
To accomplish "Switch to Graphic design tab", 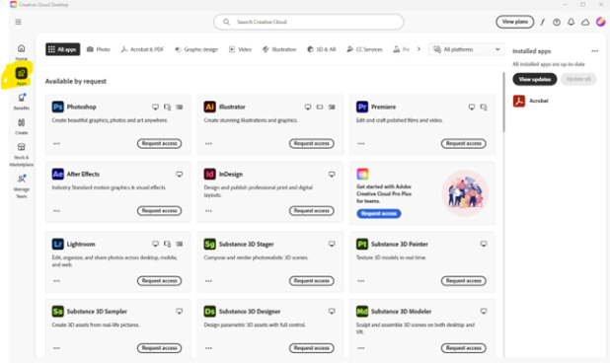I will coord(196,49).
